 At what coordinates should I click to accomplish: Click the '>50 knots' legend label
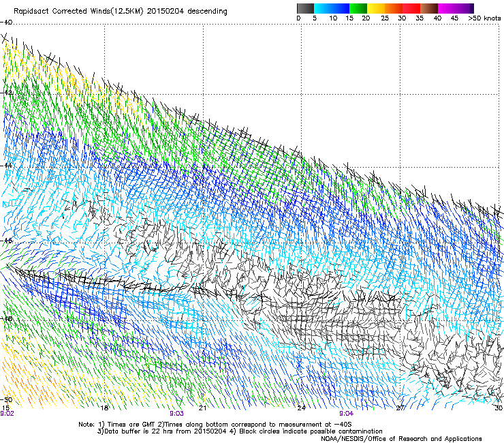click(484, 18)
